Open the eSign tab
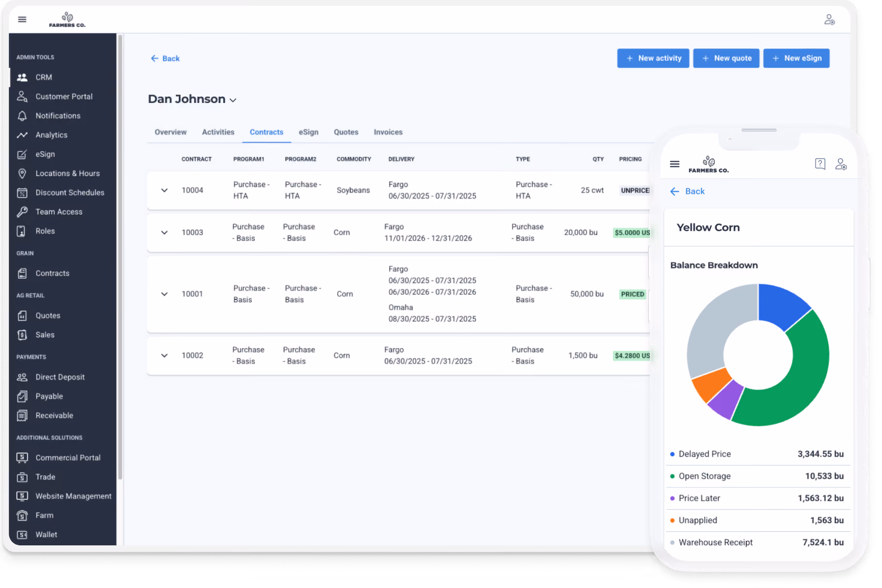 (x=309, y=132)
